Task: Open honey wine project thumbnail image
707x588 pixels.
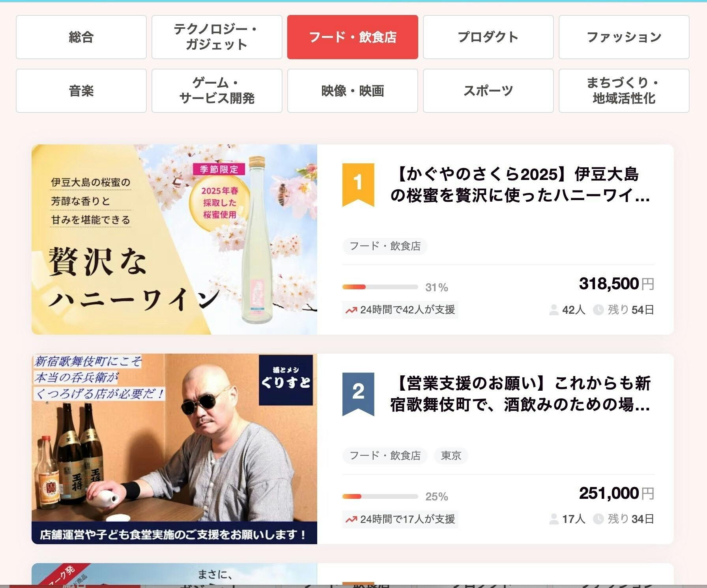Action: pyautogui.click(x=174, y=240)
